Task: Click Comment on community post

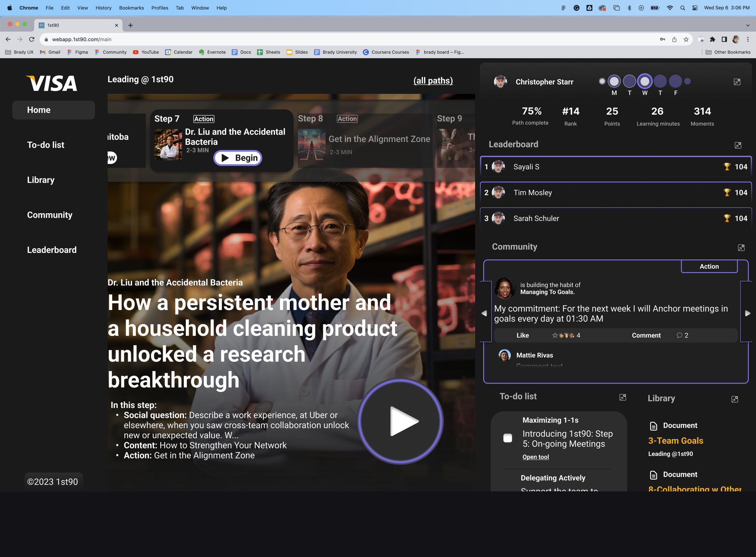Action: 646,335
